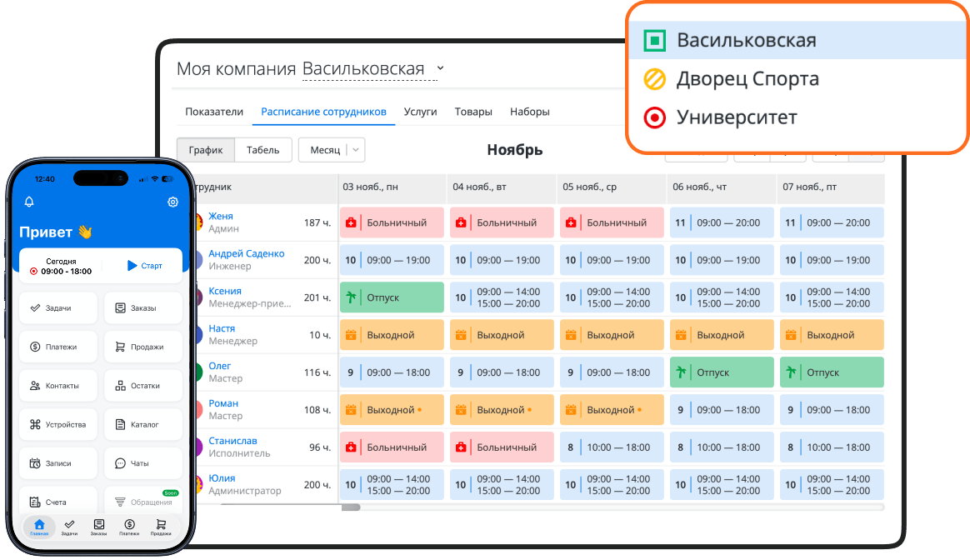
Task: Switch to Расписание сотрудников tab
Action: (x=323, y=112)
